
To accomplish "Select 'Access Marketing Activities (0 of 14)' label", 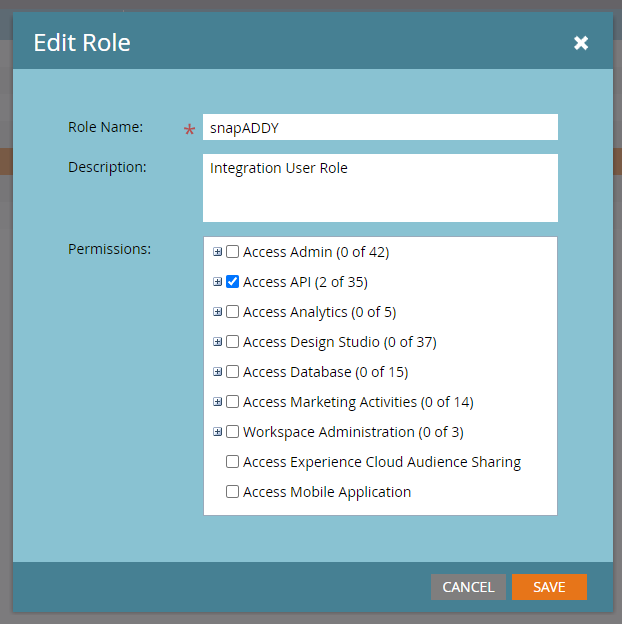I will click(x=358, y=402).
